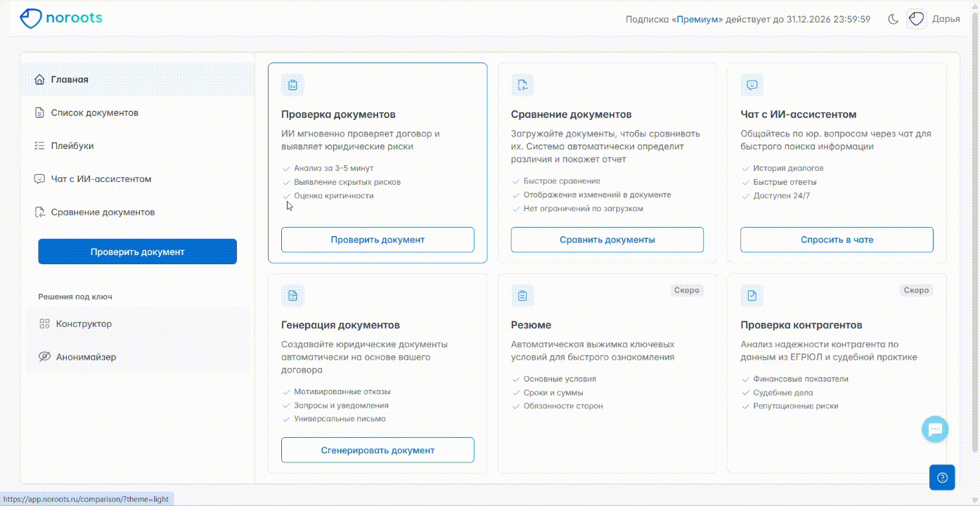Open Анонимайзер in sidebar

pos(138,357)
